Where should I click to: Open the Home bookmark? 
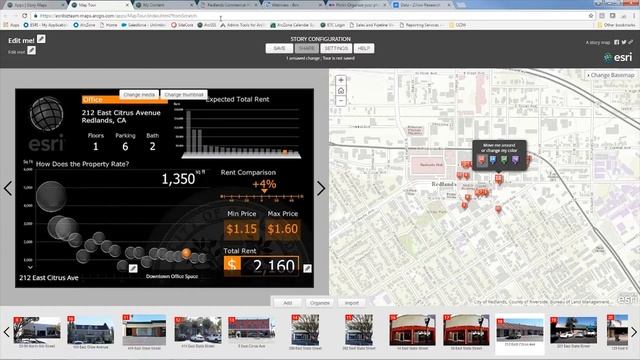[108, 25]
